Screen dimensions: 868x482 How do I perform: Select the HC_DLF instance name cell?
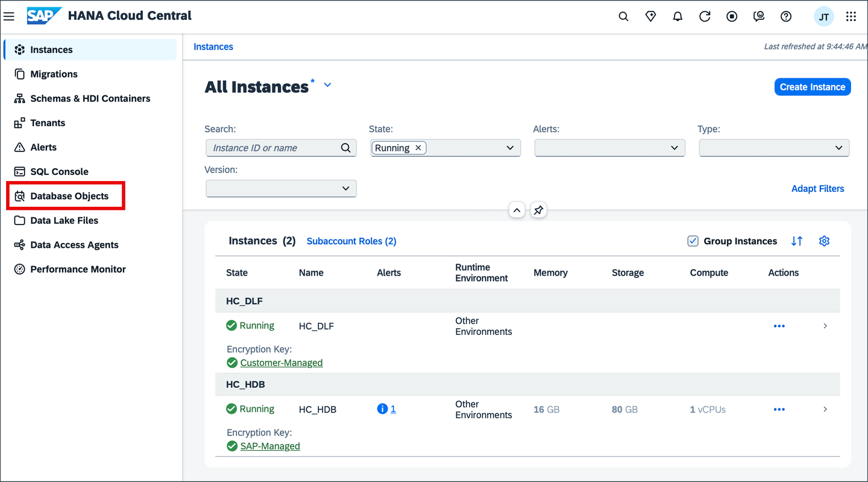(316, 326)
